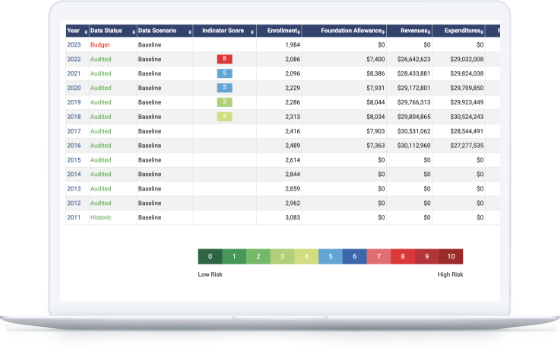The width and height of the screenshot is (560, 361).
Task: Sort by Enrollment column header
Action: click(284, 31)
